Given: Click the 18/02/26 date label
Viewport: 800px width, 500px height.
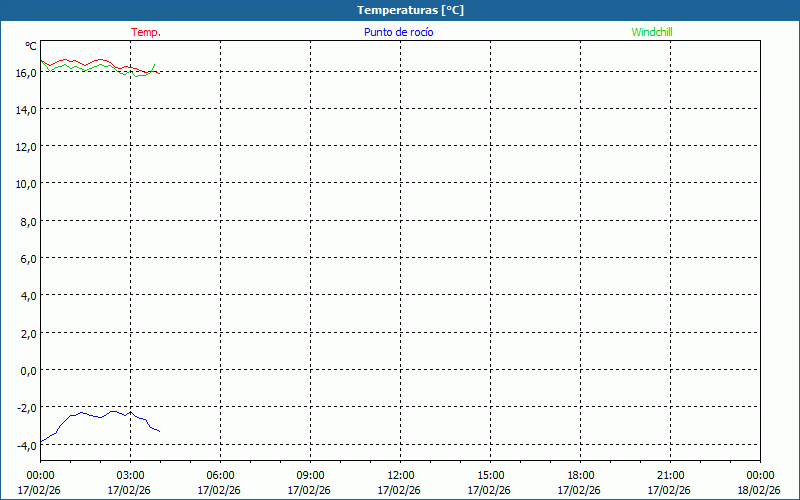Looking at the screenshot, I should point(759,490).
